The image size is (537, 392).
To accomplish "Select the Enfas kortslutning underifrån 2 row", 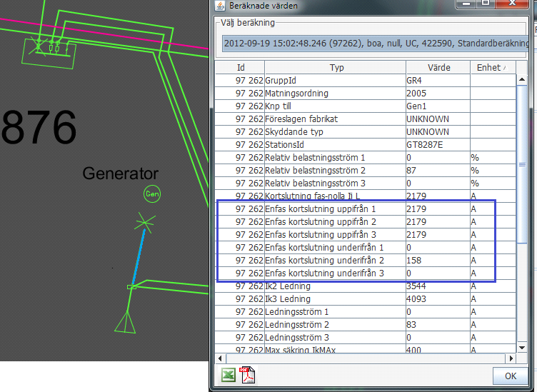I will tap(366, 260).
